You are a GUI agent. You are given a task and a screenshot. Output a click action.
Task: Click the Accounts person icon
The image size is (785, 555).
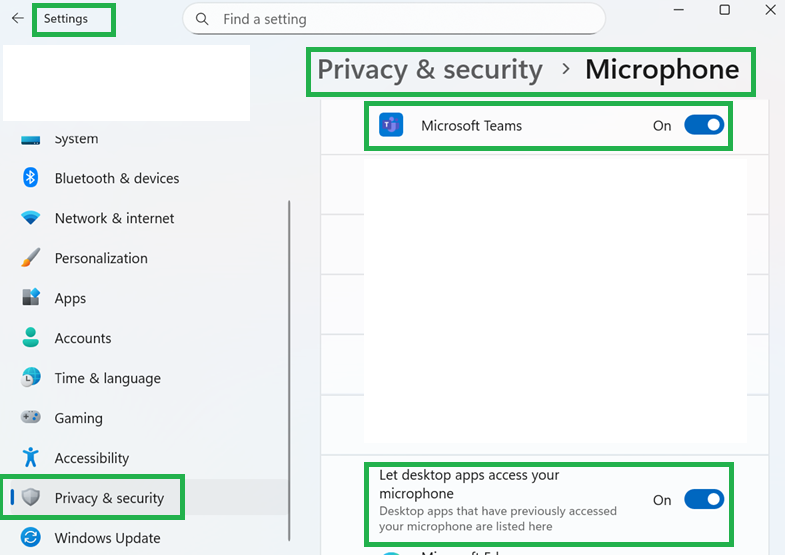(31, 337)
